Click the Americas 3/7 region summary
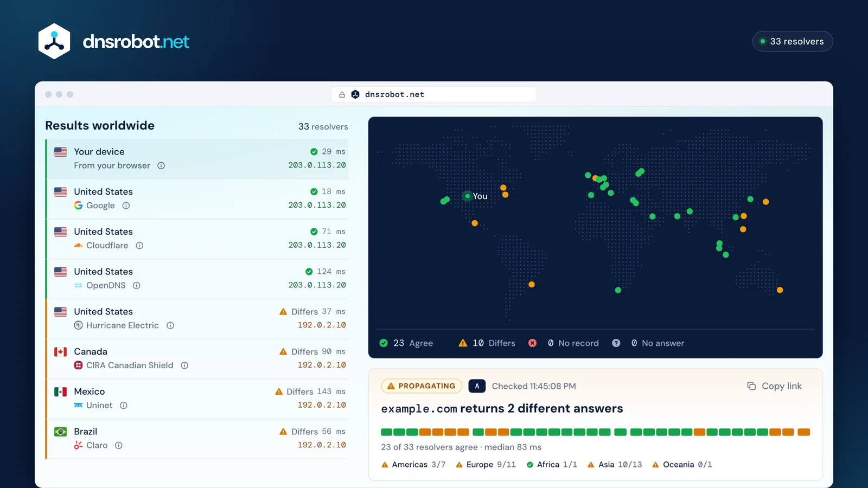The height and width of the screenshot is (488, 868). (x=413, y=465)
